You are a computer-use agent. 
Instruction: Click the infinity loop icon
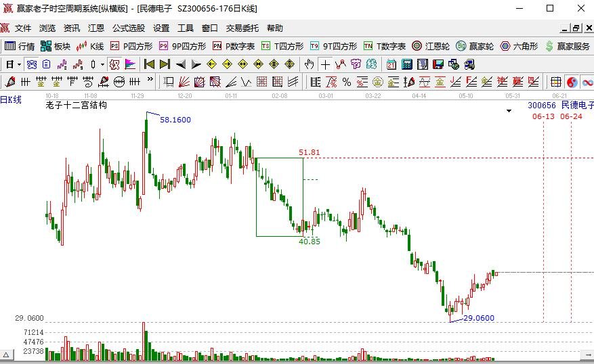[587, 82]
